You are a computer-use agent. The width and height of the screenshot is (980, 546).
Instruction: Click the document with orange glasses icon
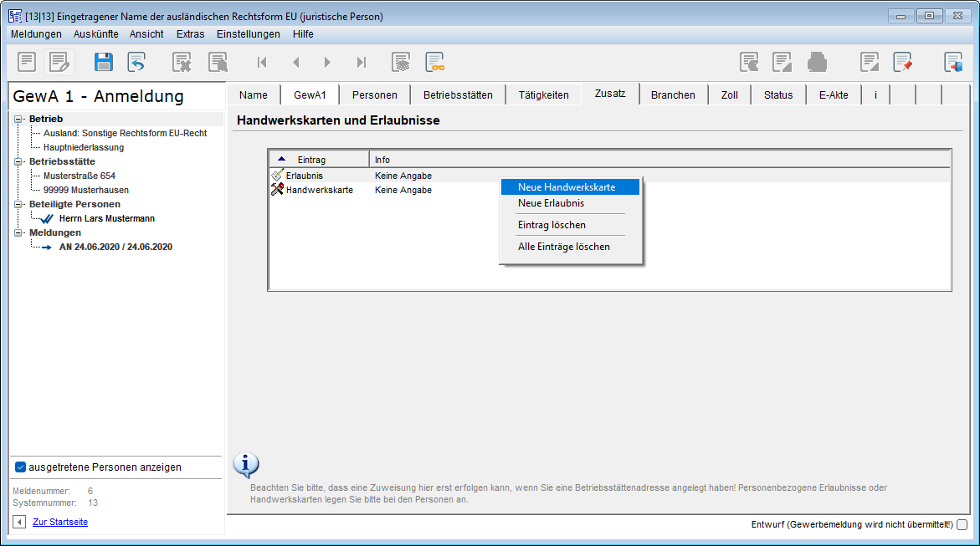434,62
